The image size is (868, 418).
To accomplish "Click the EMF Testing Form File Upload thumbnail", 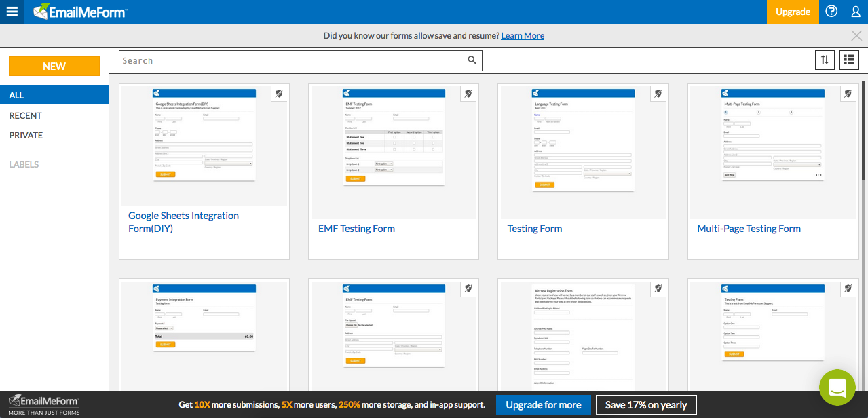I will 394,335.
